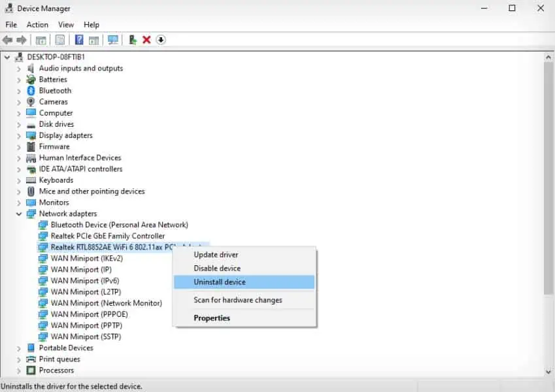This screenshot has height=392, width=555.
Task: Click the Network adapters category icon
Action: click(31, 214)
